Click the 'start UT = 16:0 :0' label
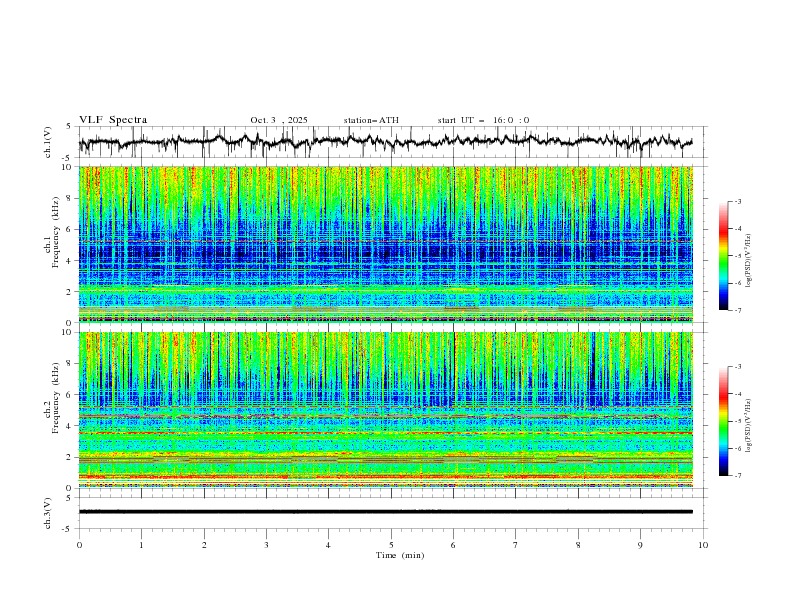 (483, 120)
